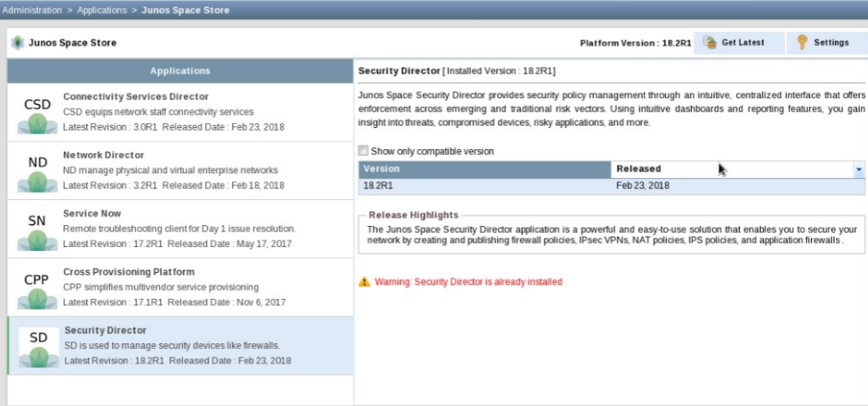Sort by the Version column header
This screenshot has height=406, width=868.
[484, 169]
